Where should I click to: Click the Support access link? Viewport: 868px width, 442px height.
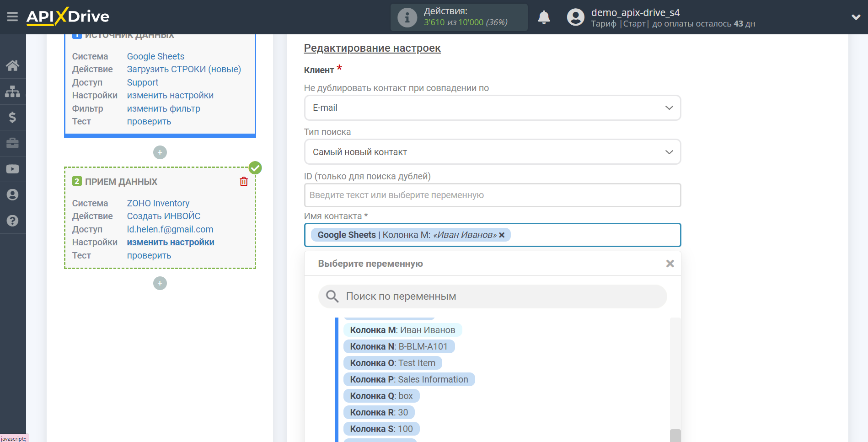[143, 82]
